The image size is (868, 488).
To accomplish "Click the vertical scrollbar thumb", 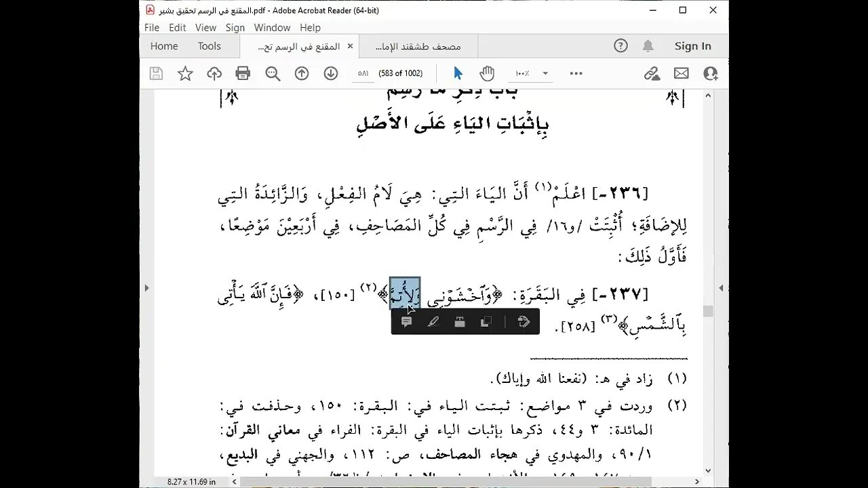I will click(x=708, y=311).
